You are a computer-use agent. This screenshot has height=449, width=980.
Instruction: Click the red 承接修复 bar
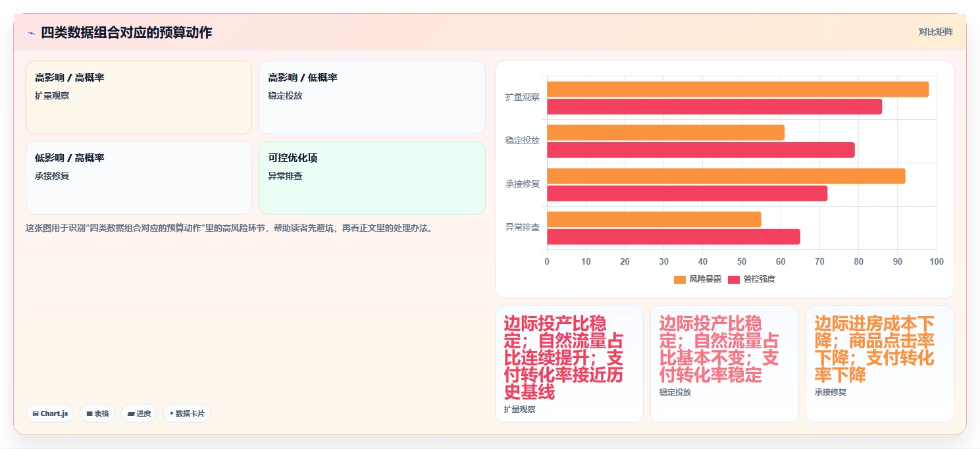tap(687, 194)
